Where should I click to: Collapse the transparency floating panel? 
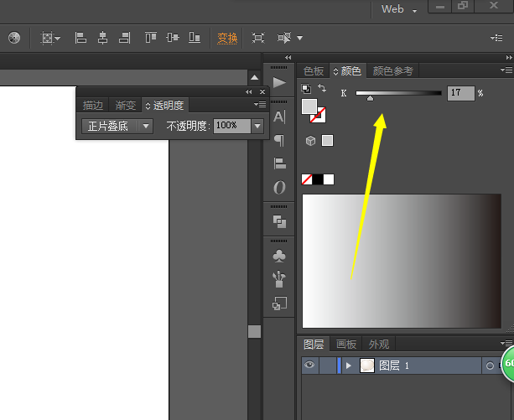[x=249, y=92]
